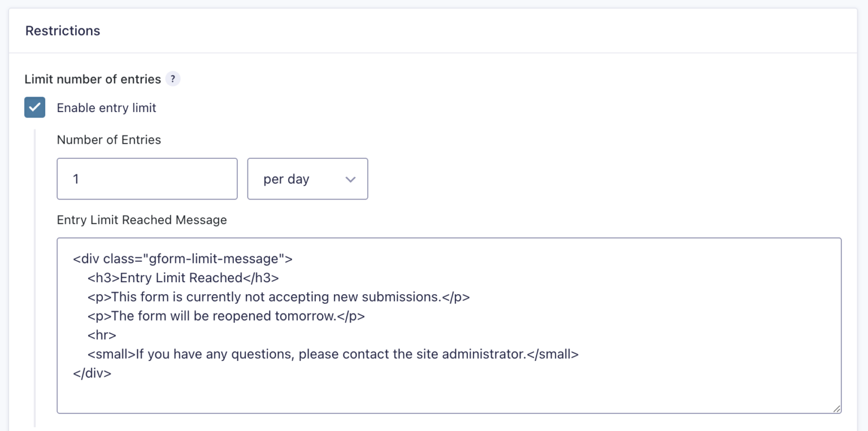Image resolution: width=868 pixels, height=431 pixels.
Task: Click the closing div tag in the message
Action: (92, 373)
